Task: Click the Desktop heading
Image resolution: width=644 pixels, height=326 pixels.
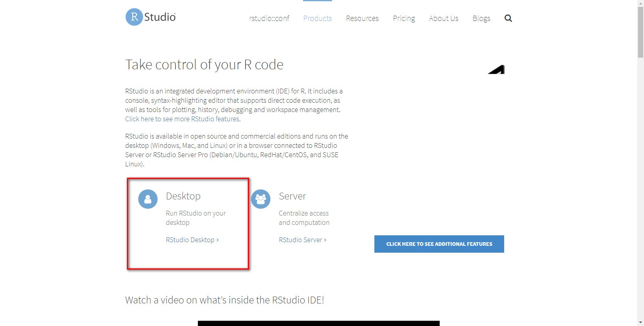Action: point(183,196)
